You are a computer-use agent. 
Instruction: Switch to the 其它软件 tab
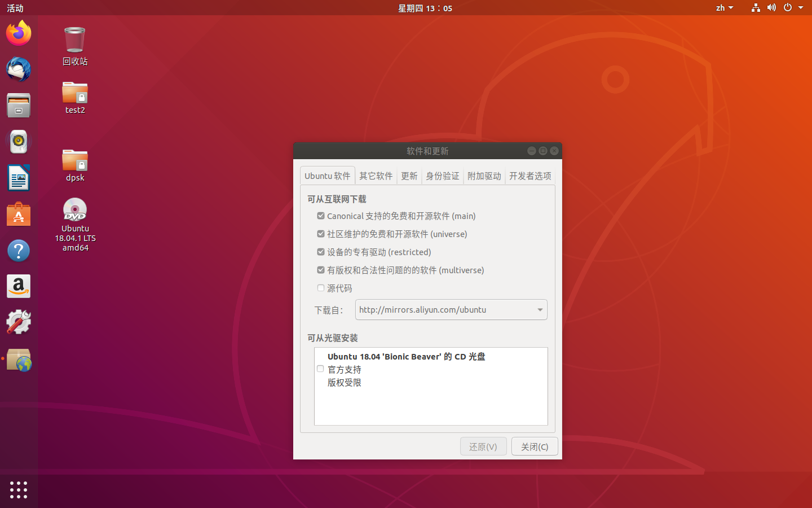pos(376,176)
